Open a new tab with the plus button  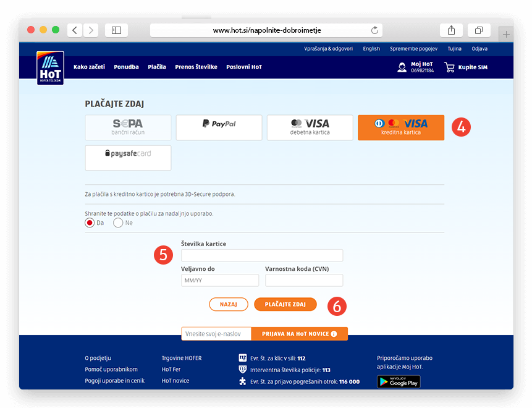506,34
